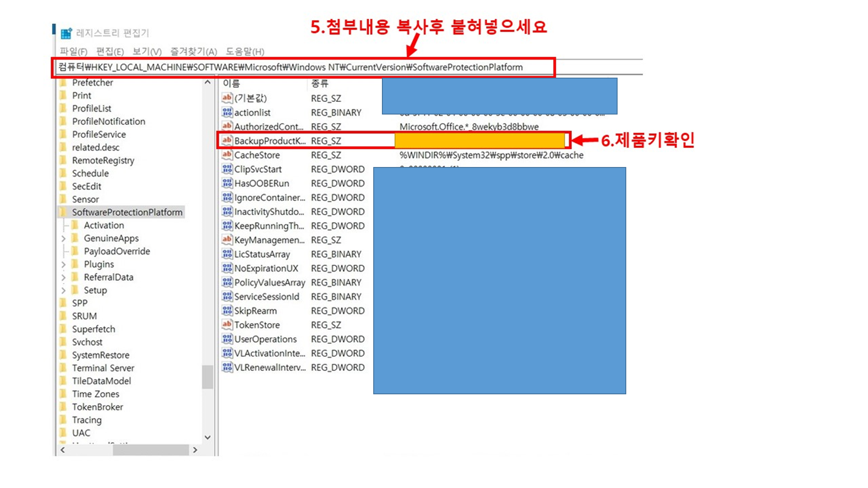Viewport: 868px width, 488px height.
Task: Expand the Setup subkey node
Action: (x=63, y=291)
